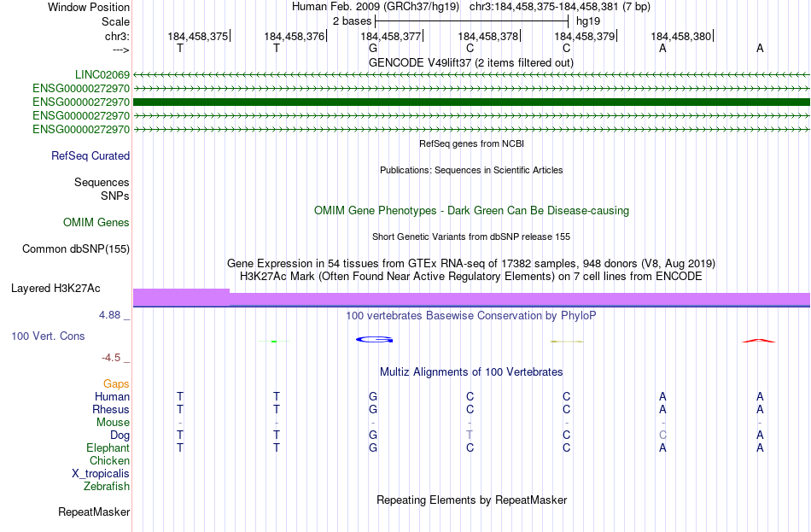Click the coordinate label 184,458,378
Screen dimensions: 811x532
tap(487, 36)
